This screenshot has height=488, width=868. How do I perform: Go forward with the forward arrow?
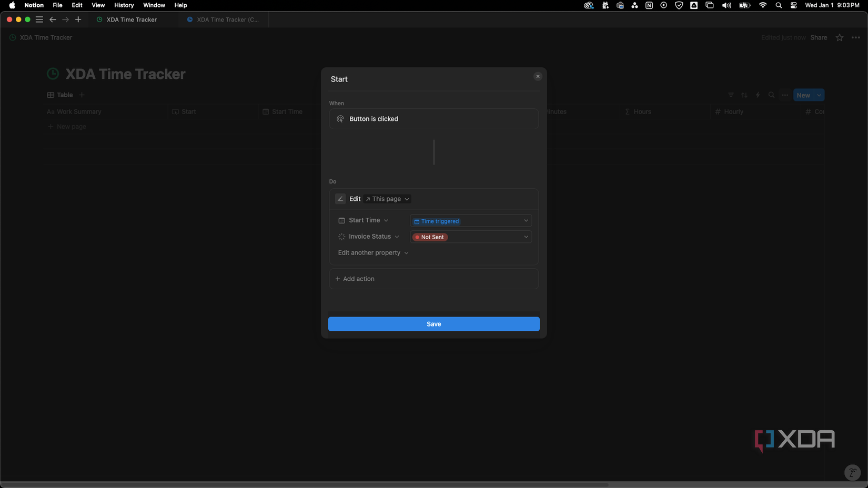(65, 19)
